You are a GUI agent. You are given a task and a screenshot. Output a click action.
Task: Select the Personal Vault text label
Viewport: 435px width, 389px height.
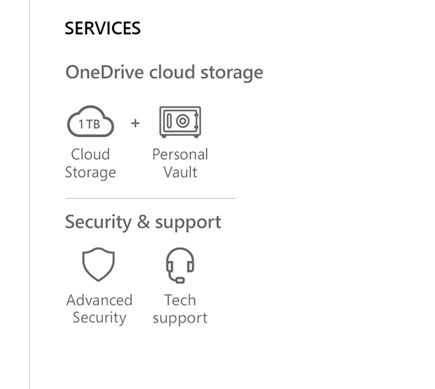coord(180,163)
